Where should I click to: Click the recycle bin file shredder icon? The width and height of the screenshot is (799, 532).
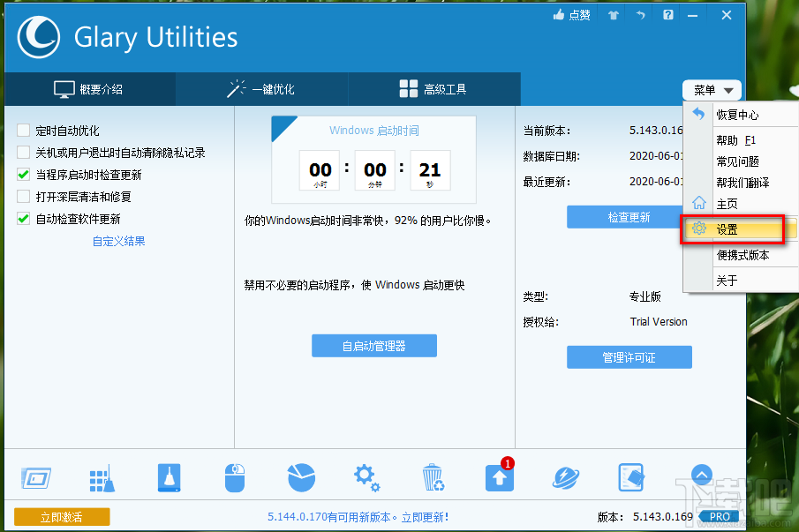coord(433,477)
